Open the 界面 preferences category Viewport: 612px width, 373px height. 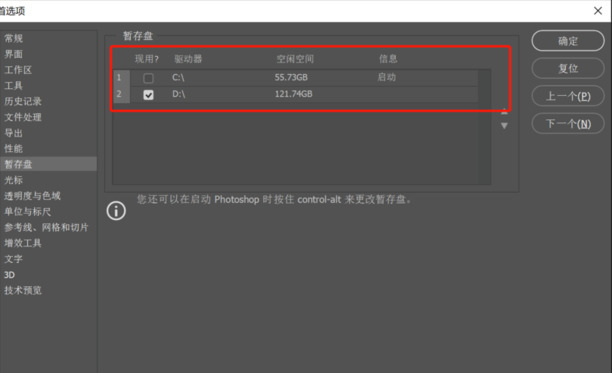click(14, 54)
